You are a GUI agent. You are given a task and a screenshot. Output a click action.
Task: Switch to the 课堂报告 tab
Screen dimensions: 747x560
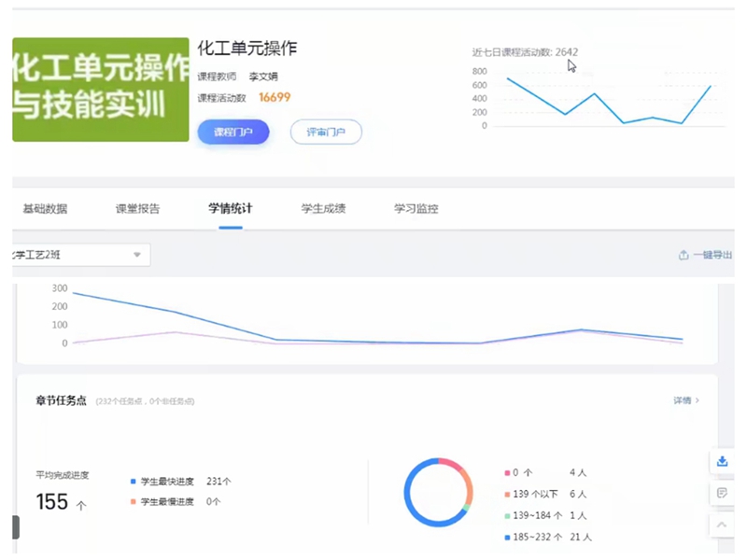[x=137, y=208]
